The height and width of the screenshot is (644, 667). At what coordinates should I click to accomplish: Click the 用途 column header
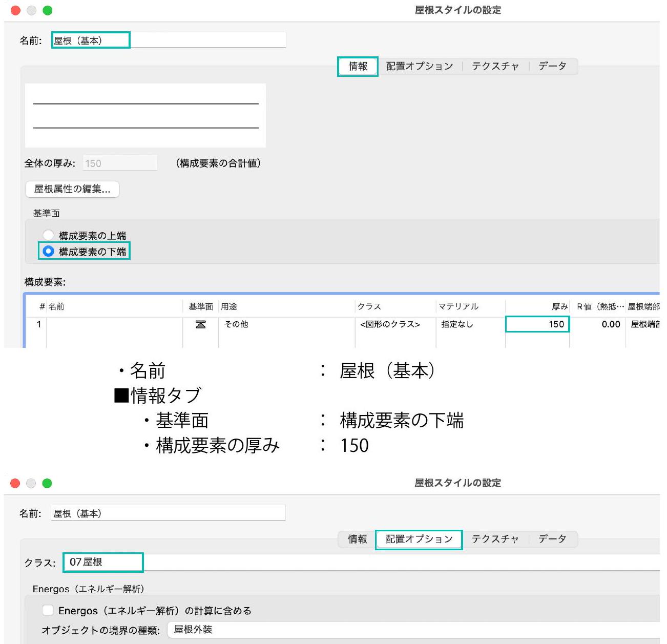[x=287, y=306]
